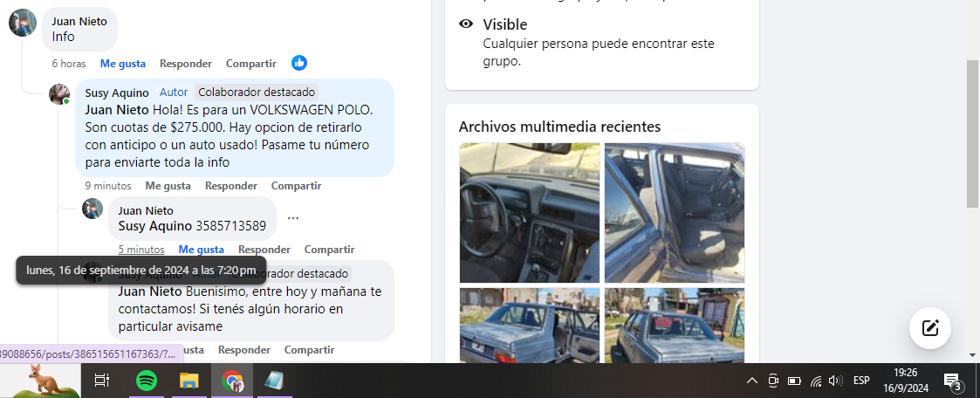Open notification center in system tray

pyautogui.click(x=952, y=381)
